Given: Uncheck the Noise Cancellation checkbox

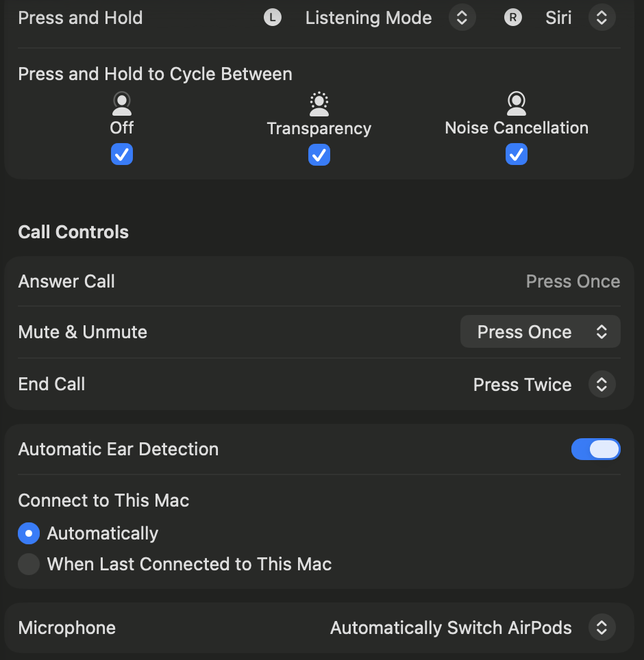Looking at the screenshot, I should tap(517, 154).
